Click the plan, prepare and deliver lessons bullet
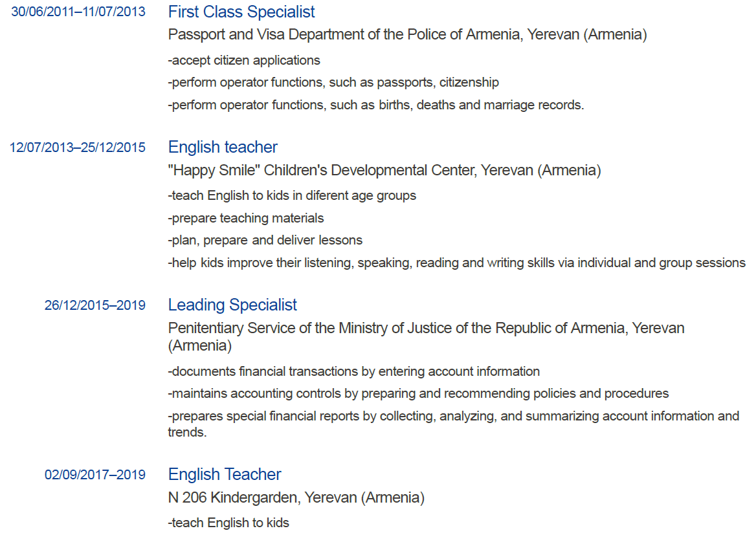This screenshot has width=756, height=533. [x=265, y=241]
